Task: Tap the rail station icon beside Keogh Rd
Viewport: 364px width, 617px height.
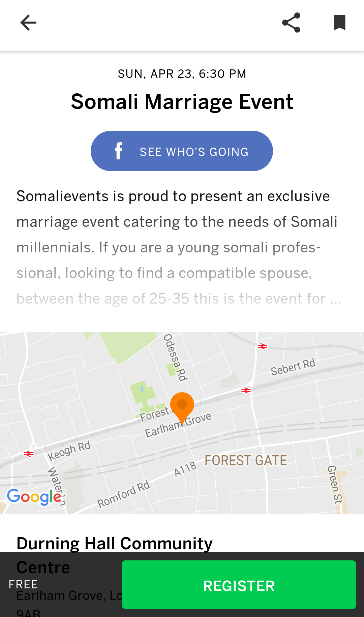Action: [x=28, y=454]
